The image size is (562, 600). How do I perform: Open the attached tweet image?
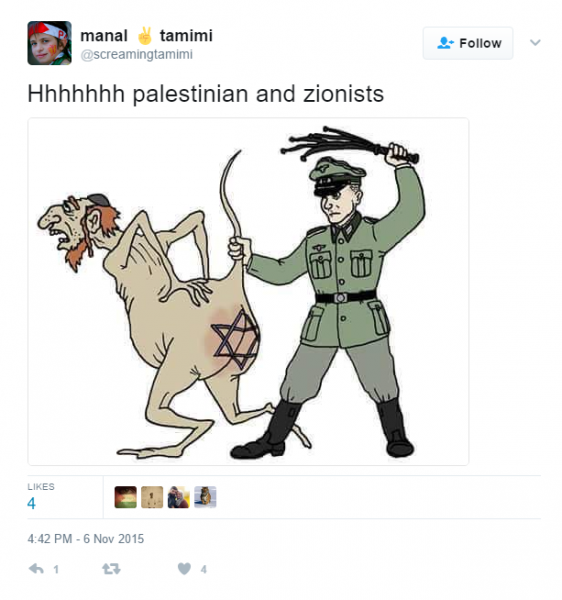[248, 292]
